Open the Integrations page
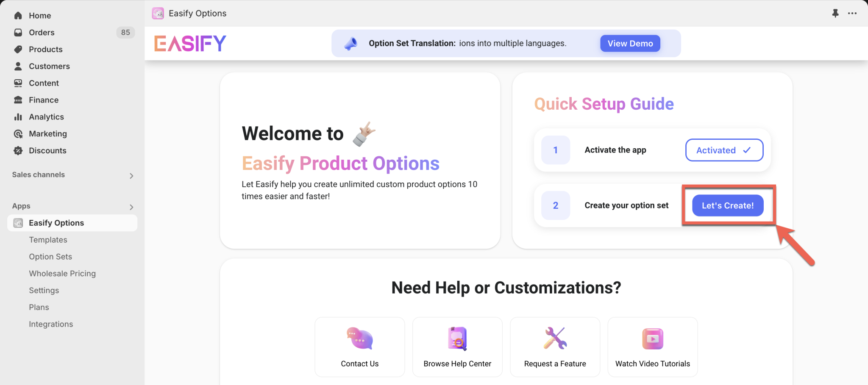The image size is (868, 385). (51, 324)
